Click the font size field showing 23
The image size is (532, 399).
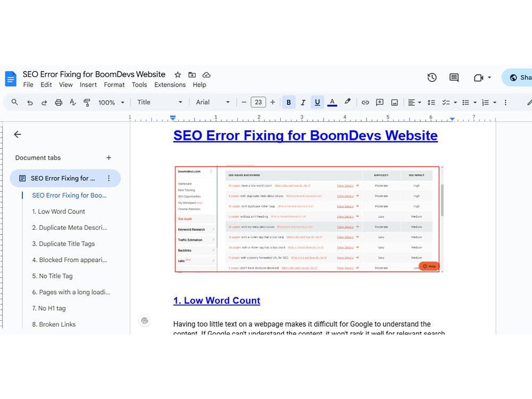[258, 102]
